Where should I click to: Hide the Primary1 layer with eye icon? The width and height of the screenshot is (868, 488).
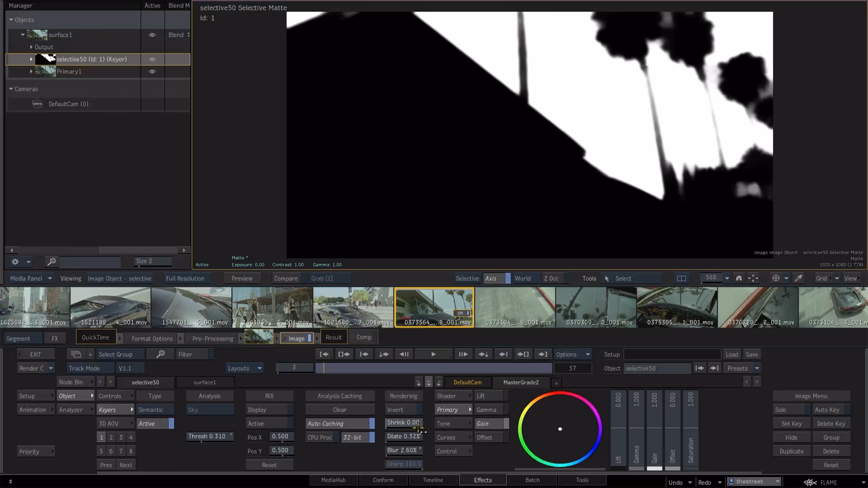click(152, 71)
